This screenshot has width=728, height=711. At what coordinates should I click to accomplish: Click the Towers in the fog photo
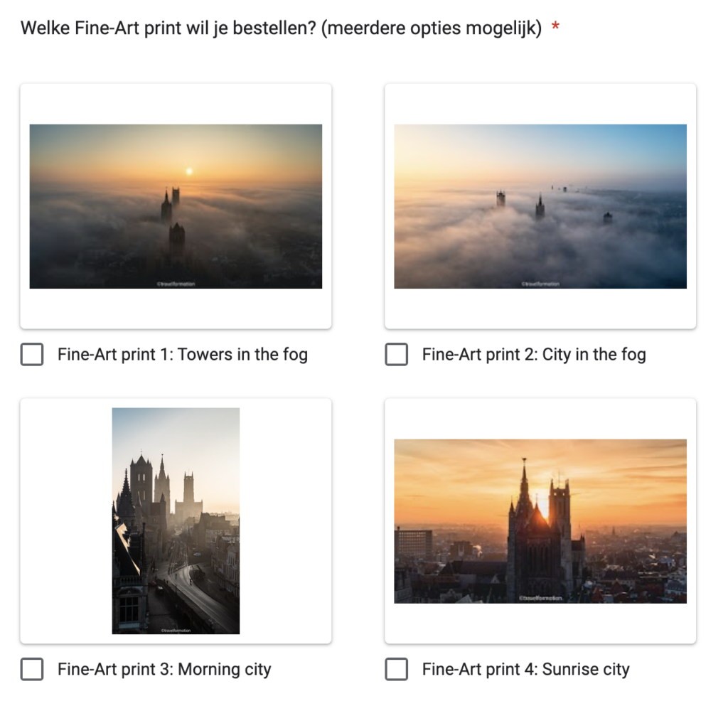[x=176, y=206]
